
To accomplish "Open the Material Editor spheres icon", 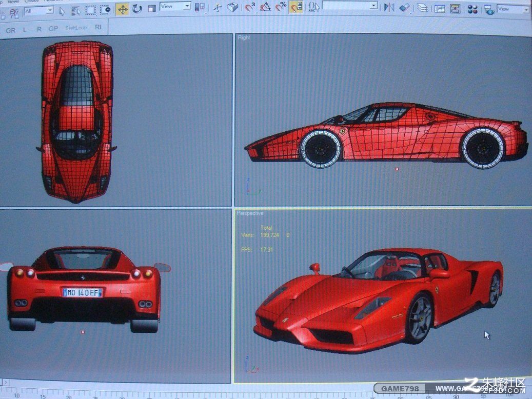I will click(472, 9).
